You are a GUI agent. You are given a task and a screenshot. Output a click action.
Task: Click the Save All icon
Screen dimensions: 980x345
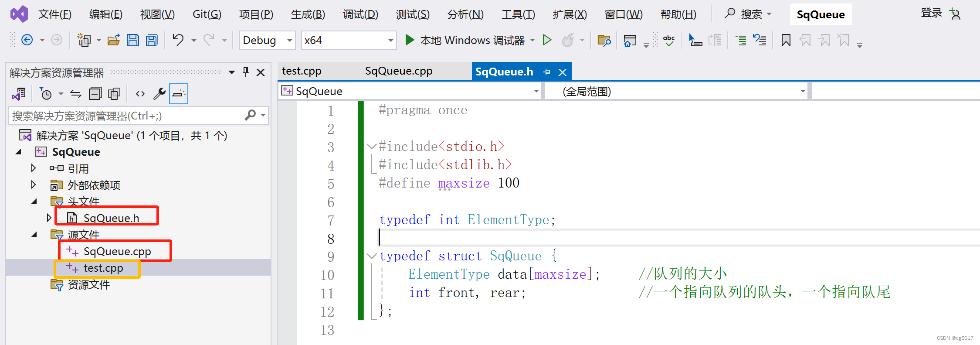click(152, 40)
